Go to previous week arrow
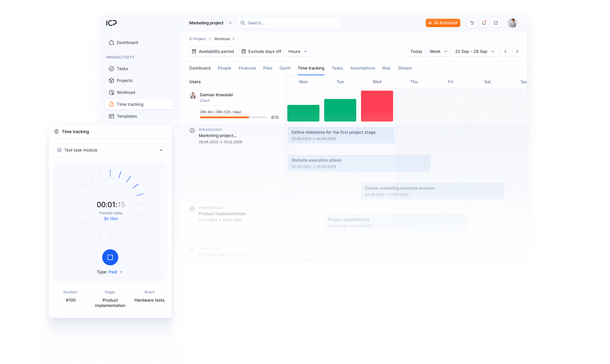The width and height of the screenshot is (610, 364). (x=505, y=51)
